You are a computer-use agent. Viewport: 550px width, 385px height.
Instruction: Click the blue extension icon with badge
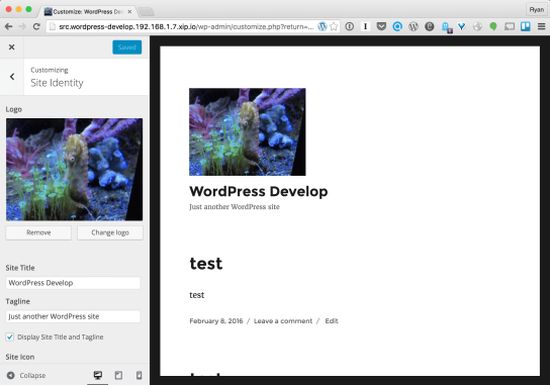tap(446, 27)
